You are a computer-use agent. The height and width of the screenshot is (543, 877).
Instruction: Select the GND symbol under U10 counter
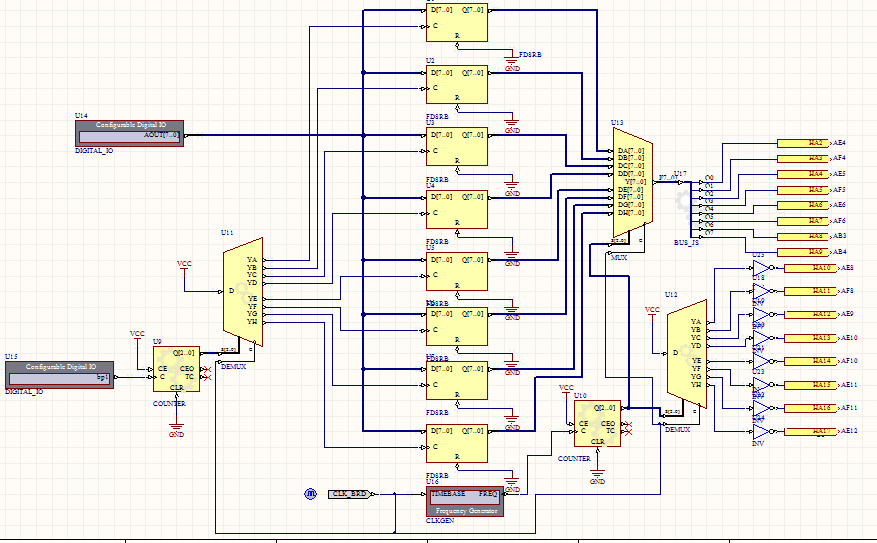598,477
